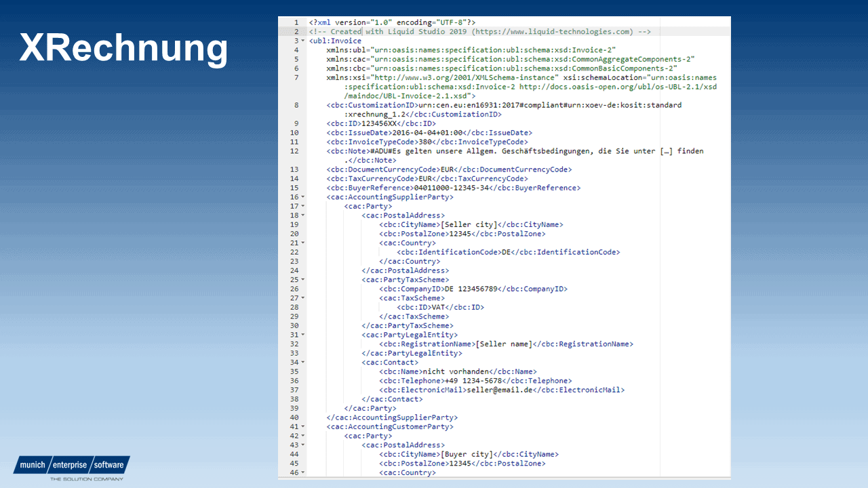Collapse the cac:TaxScheme element on line 27

click(302, 298)
